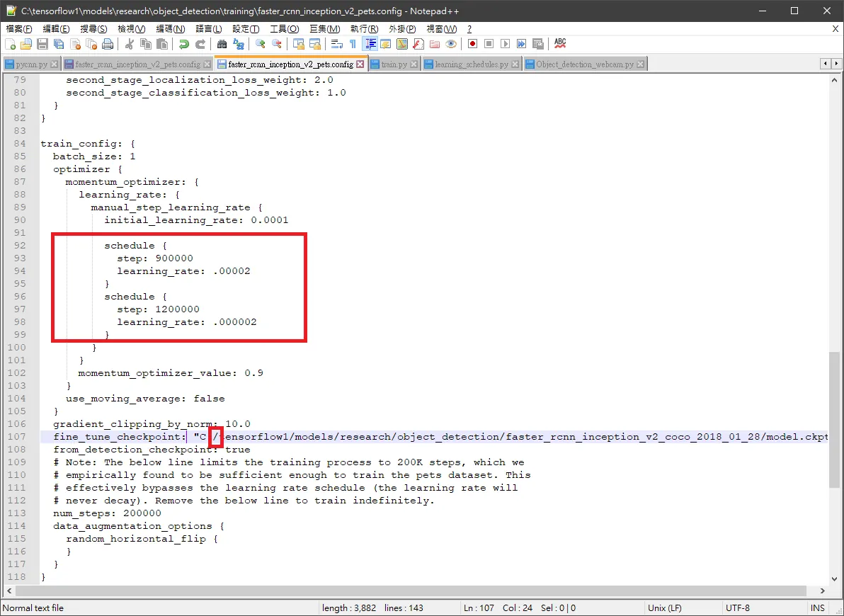Open Find with the binoculars icon
Screen dimensions: 844x616
pos(222,44)
